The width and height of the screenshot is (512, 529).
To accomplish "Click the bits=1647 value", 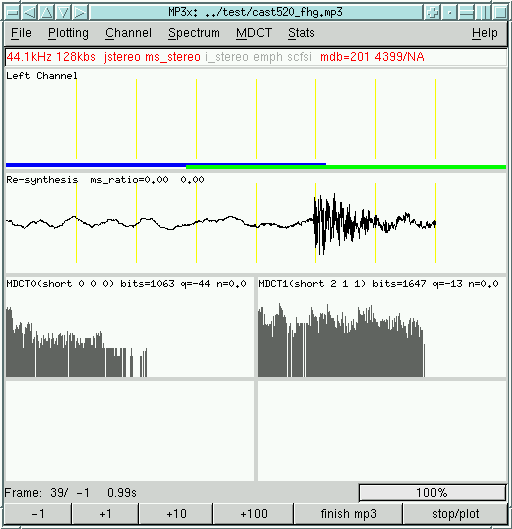I will pos(399,284).
